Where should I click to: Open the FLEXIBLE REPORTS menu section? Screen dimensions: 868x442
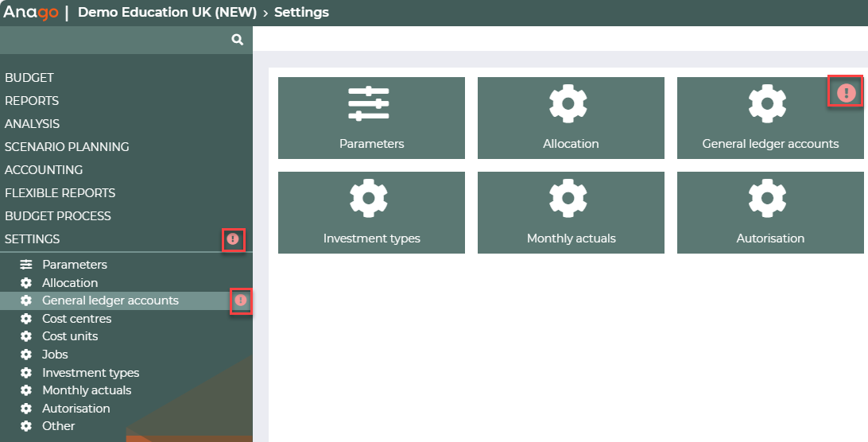60,192
